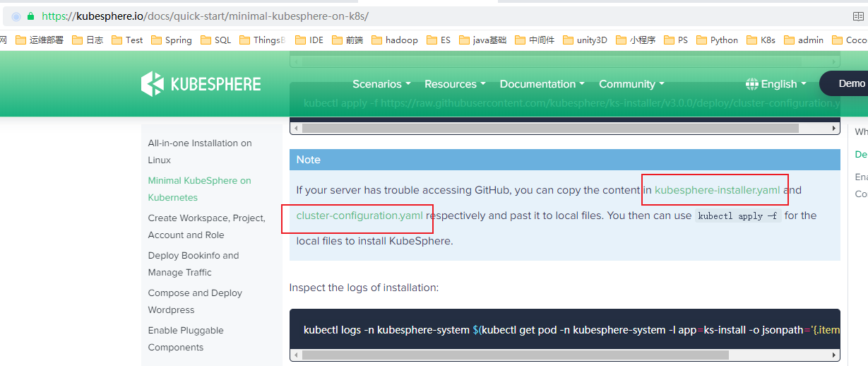
Task: Open the English language dropdown
Action: pos(783,84)
